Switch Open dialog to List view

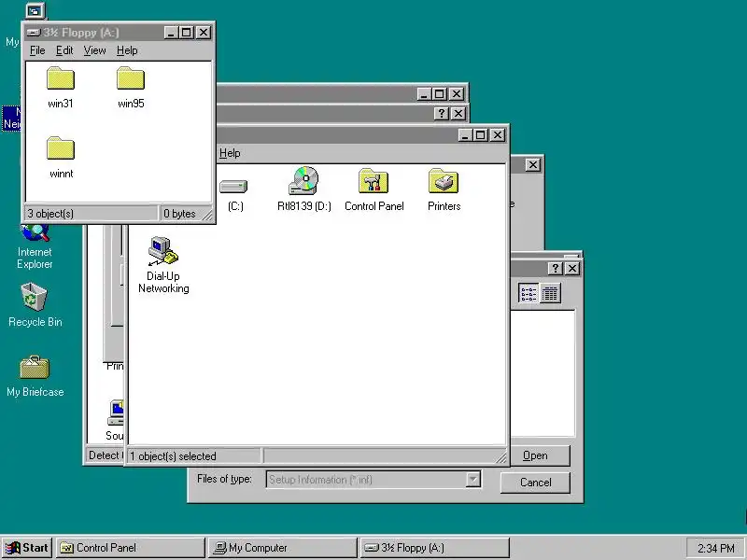coord(529,293)
